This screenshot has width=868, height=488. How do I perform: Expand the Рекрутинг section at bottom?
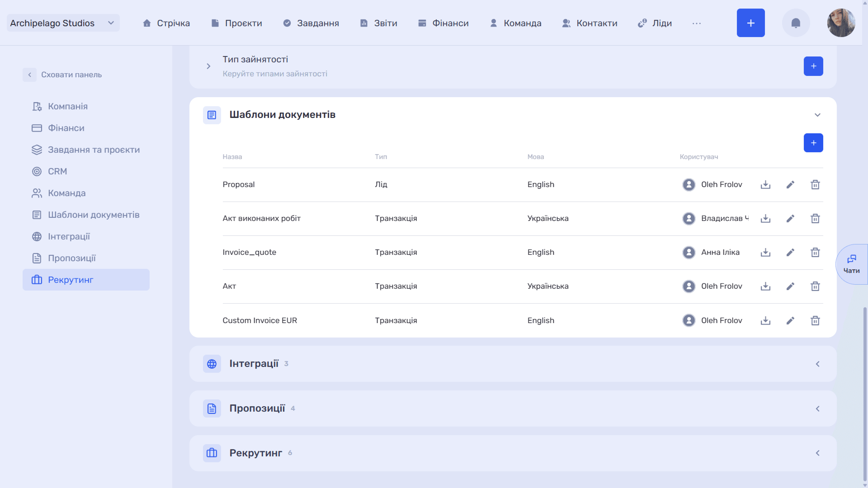(817, 453)
